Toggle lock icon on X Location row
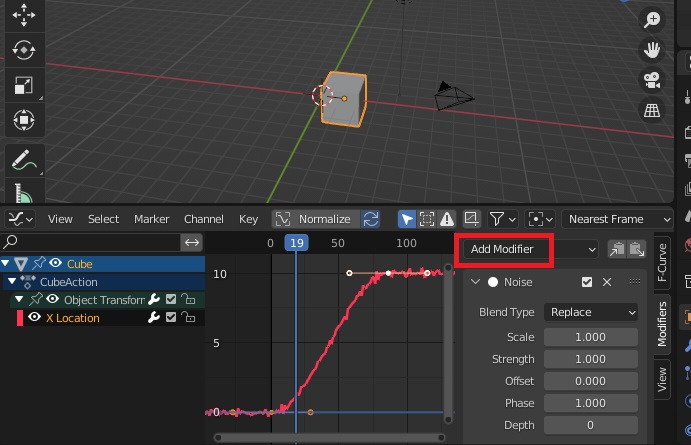The image size is (691, 445). [x=189, y=318]
